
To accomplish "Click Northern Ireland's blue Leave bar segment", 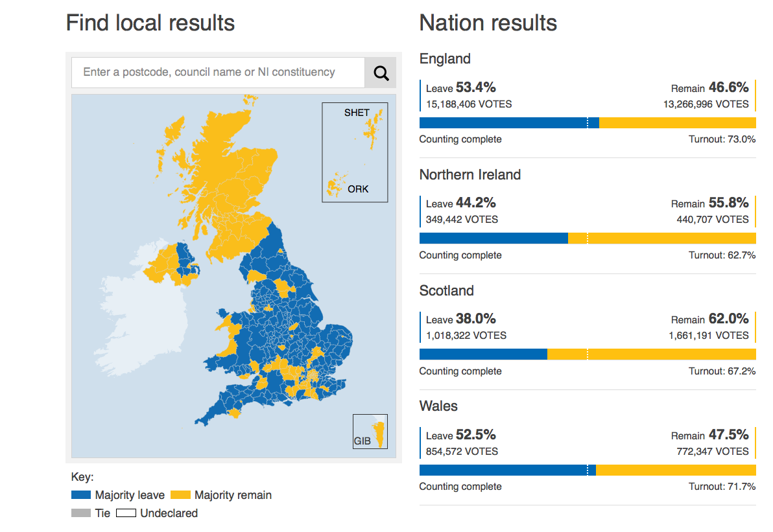I will click(x=493, y=238).
